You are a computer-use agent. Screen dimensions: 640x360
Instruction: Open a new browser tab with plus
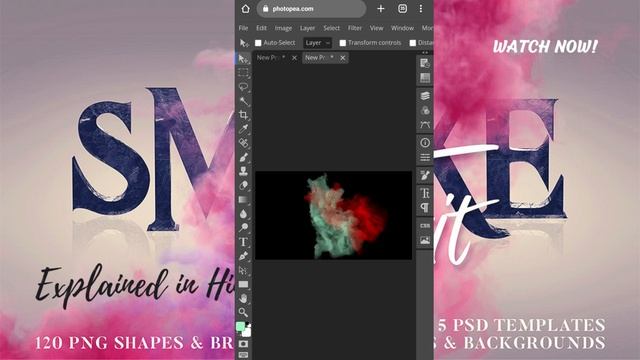point(380,9)
